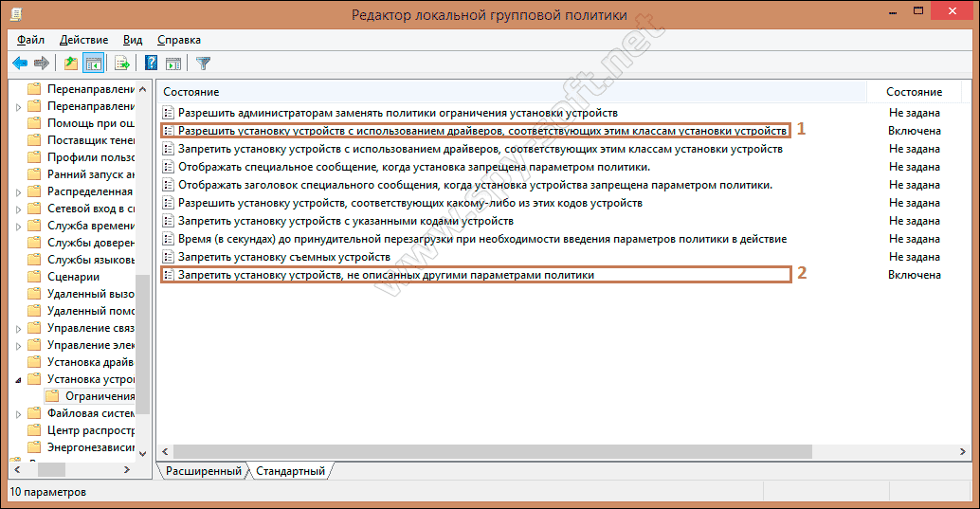The width and height of the screenshot is (980, 509).
Task: Switch to the Стандартный tab
Action: pyautogui.click(x=291, y=471)
